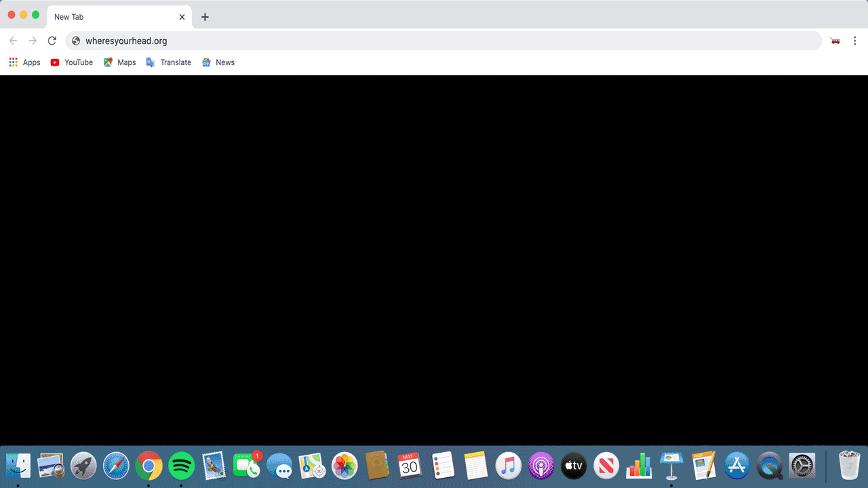868x488 pixels.
Task: Open Safari from the dock
Action: [116, 466]
